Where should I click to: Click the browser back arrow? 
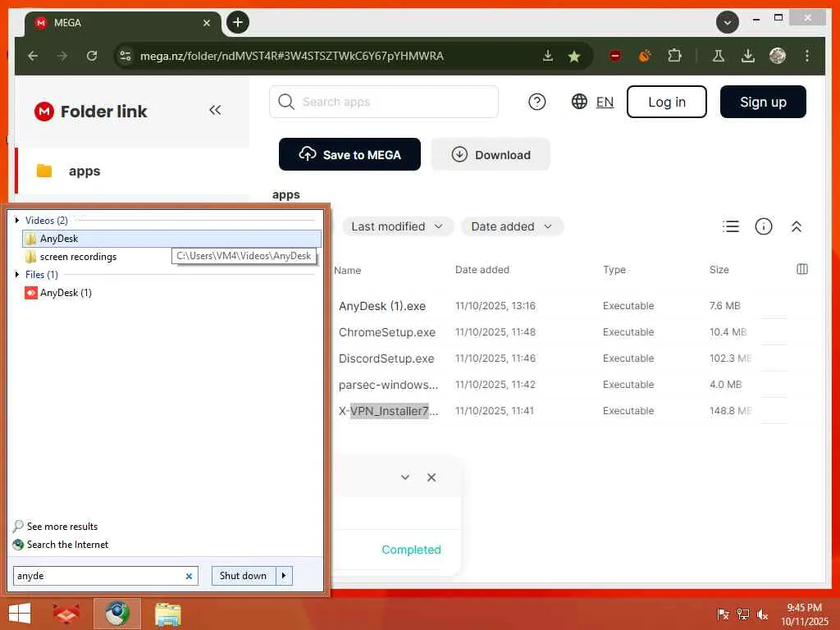(33, 56)
